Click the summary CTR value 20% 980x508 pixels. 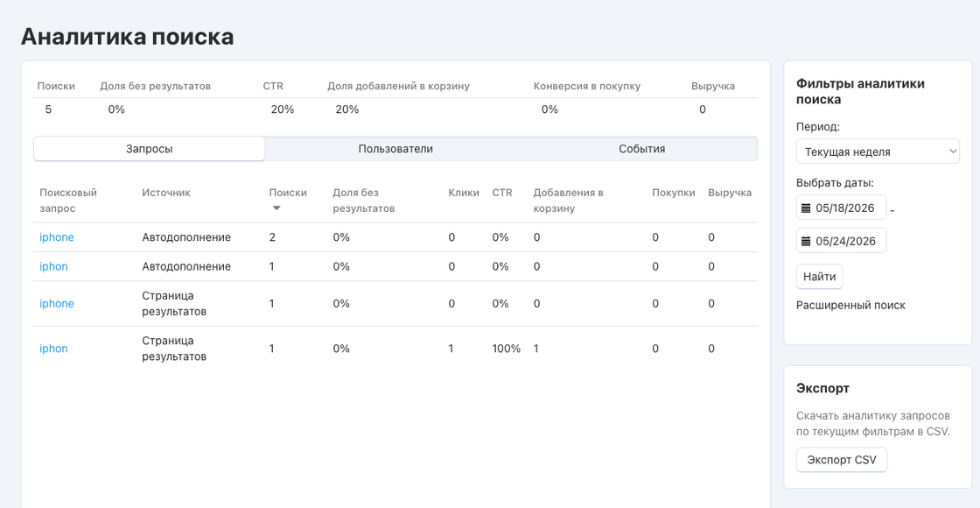coord(283,109)
